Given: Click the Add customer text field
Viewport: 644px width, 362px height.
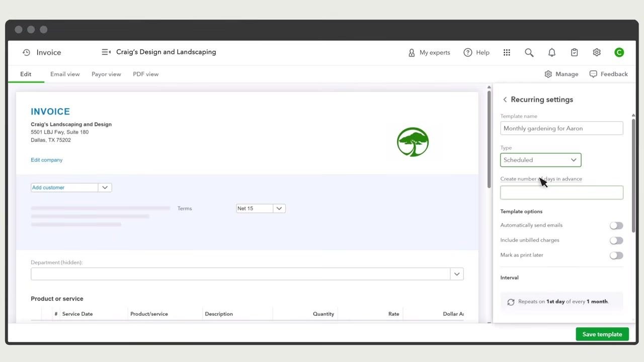Looking at the screenshot, I should click(64, 188).
